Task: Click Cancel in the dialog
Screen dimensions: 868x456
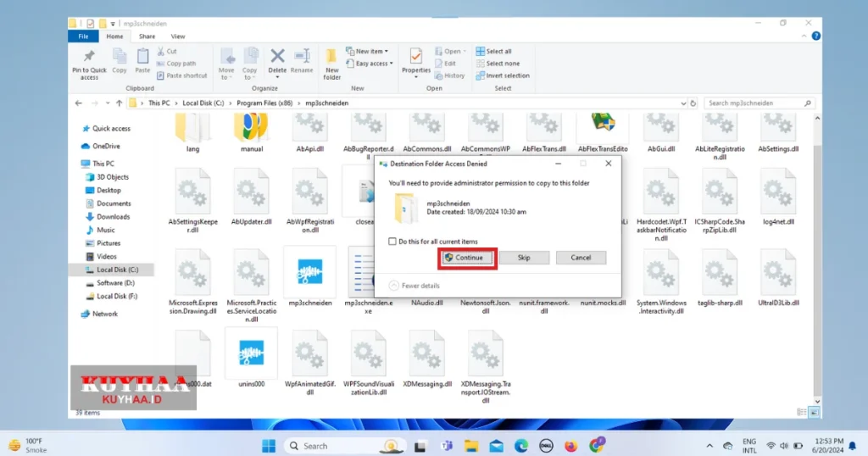Action: [581, 258]
